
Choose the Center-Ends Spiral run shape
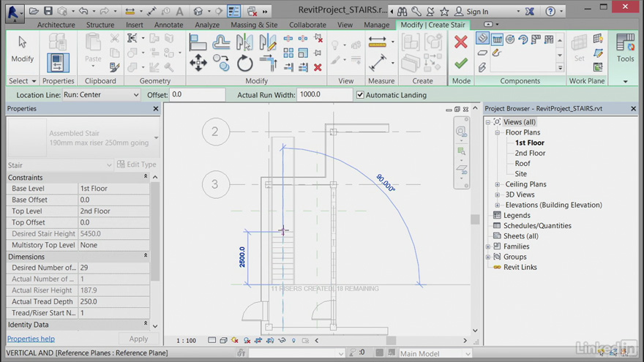click(x=523, y=39)
